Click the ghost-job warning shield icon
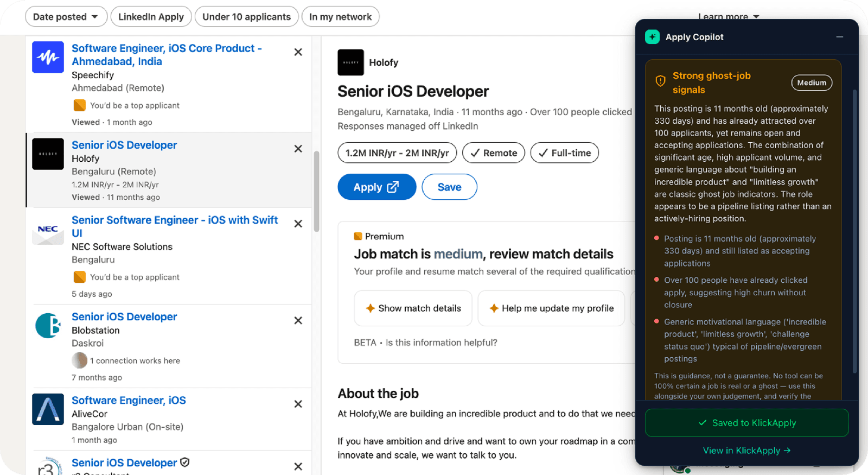The height and width of the screenshot is (475, 868). 660,81
